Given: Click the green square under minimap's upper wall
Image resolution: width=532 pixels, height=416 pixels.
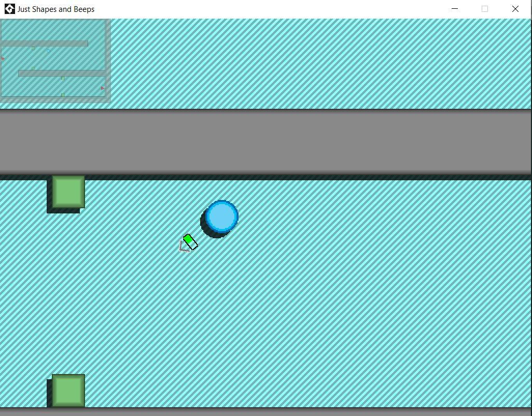Looking at the screenshot, I should pyautogui.click(x=33, y=48).
